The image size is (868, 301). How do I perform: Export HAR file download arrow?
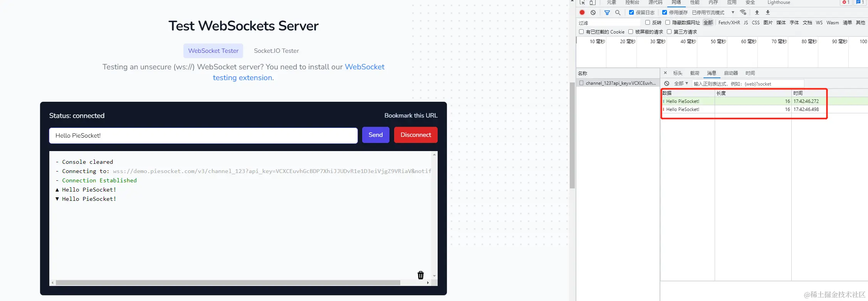click(768, 12)
